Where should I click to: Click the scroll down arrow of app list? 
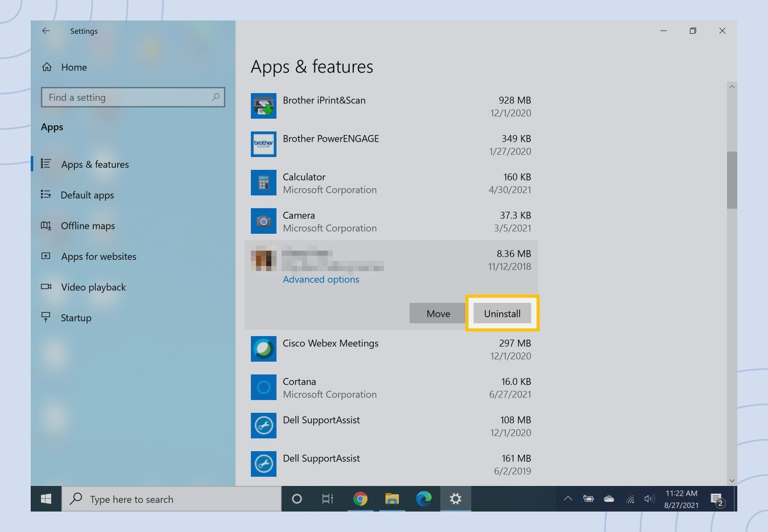[732, 480]
